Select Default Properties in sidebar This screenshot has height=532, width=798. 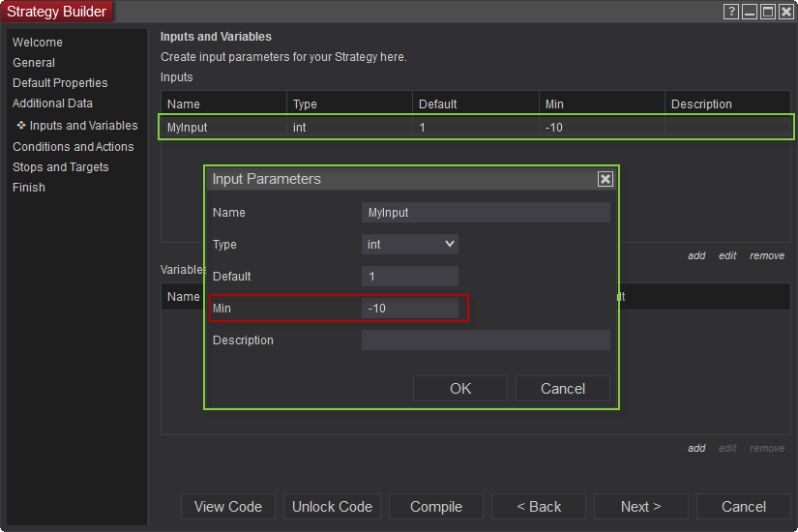click(60, 83)
